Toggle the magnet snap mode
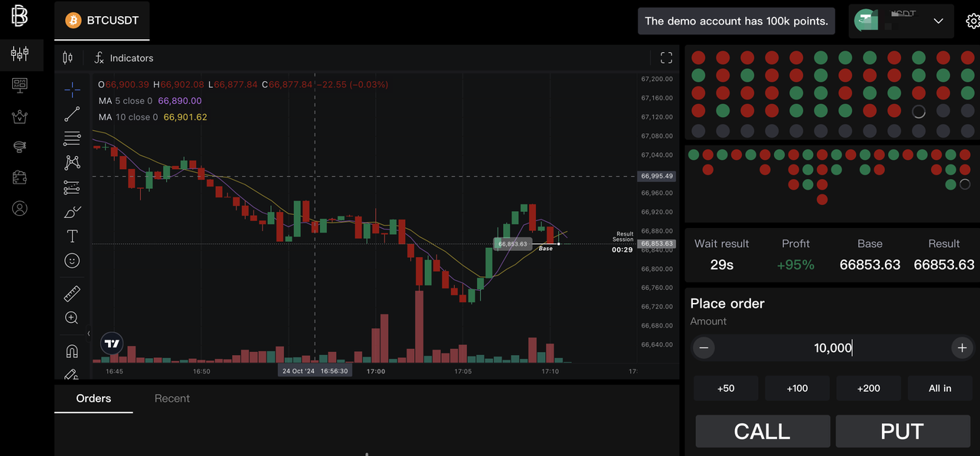 coord(72,351)
